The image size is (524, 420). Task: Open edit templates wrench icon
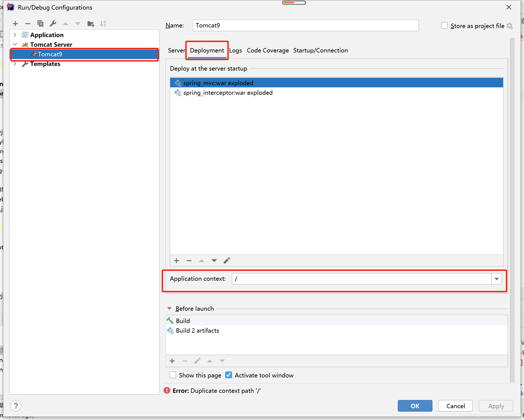pos(53,24)
